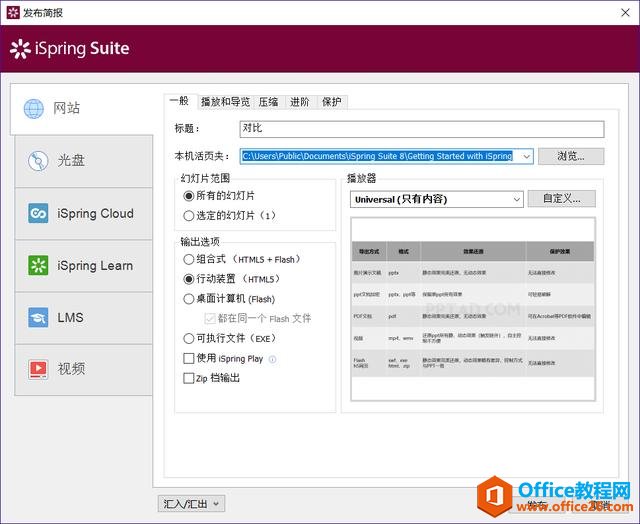Check the Zip 档输出 option
The image size is (640, 524).
click(x=189, y=378)
